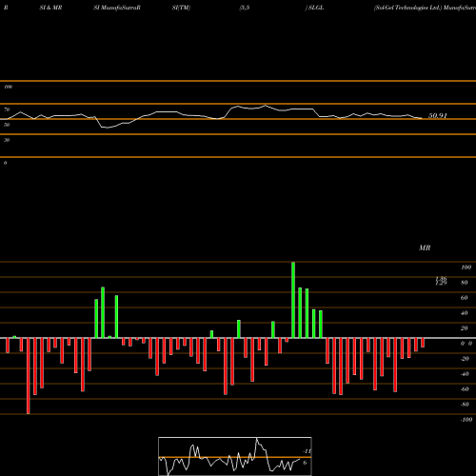Click the 40 label on the MR axis

coord(465,313)
